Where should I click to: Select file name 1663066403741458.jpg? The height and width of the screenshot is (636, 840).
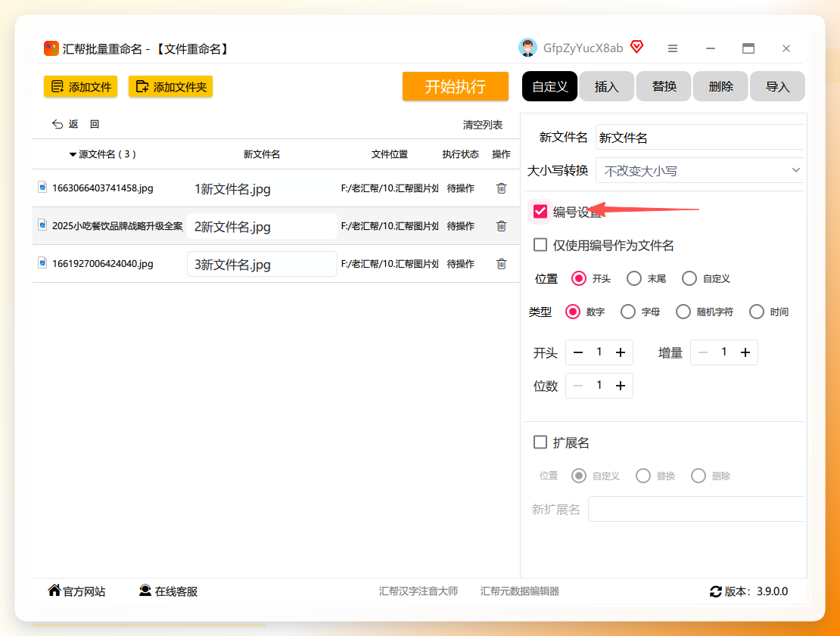pyautogui.click(x=102, y=188)
